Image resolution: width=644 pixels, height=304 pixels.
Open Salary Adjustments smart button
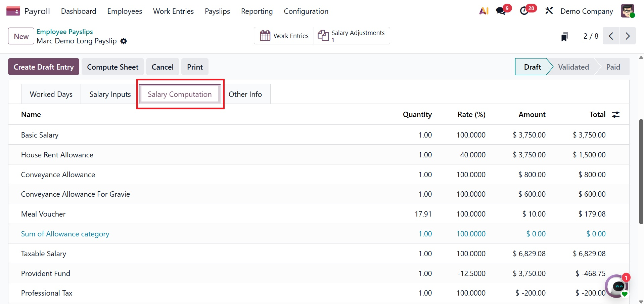point(352,36)
